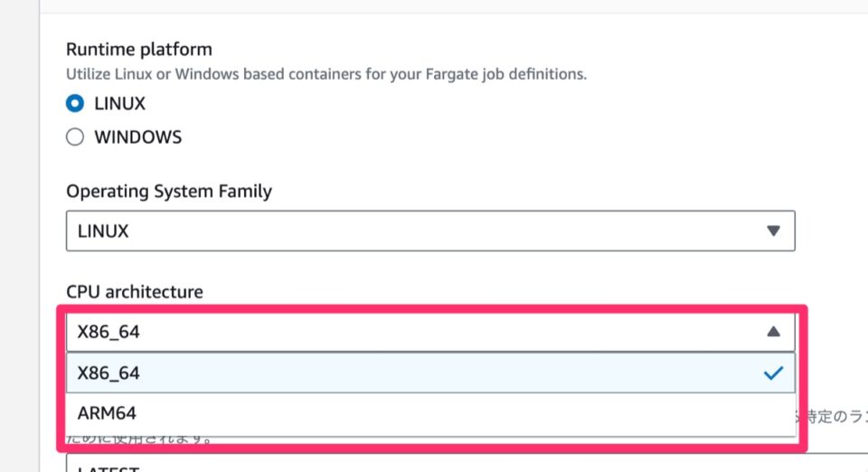Click the Operating System Family down arrow
The image size is (868, 472).
click(x=772, y=231)
